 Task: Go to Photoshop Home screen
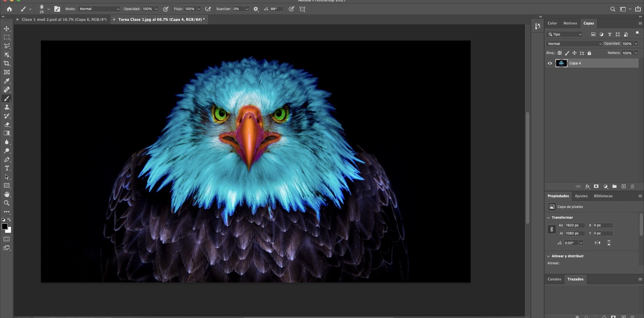[9, 9]
